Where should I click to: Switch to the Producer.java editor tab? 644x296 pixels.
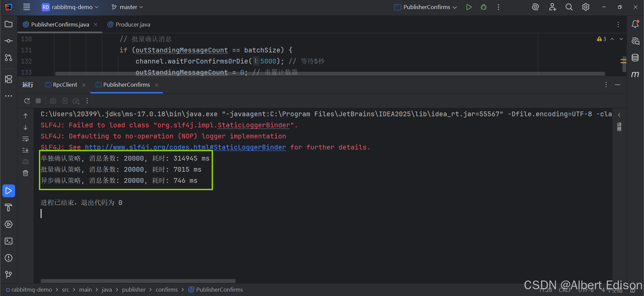[x=129, y=25]
